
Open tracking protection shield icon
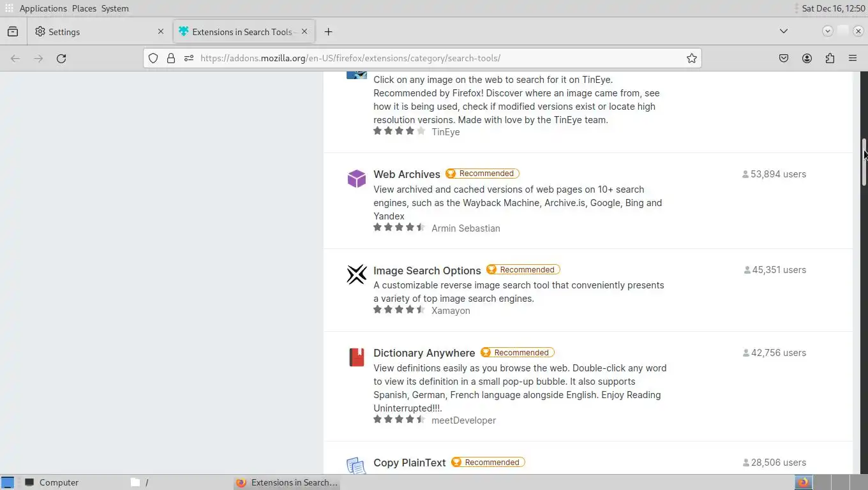153,58
